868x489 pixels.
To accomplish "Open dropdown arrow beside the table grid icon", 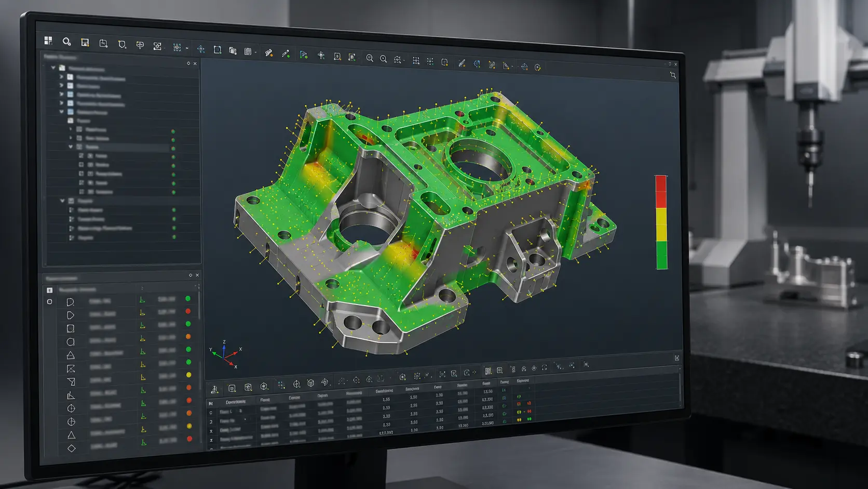I will click(255, 52).
